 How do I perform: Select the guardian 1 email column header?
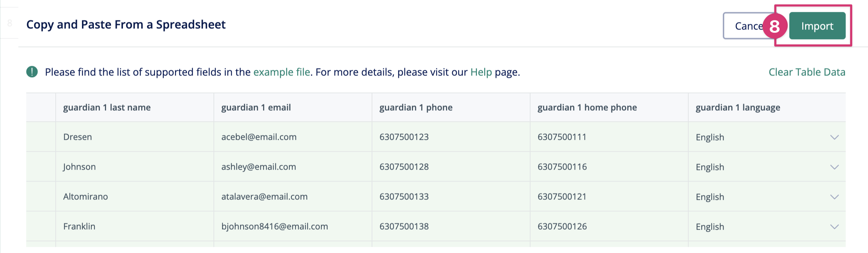(256, 107)
